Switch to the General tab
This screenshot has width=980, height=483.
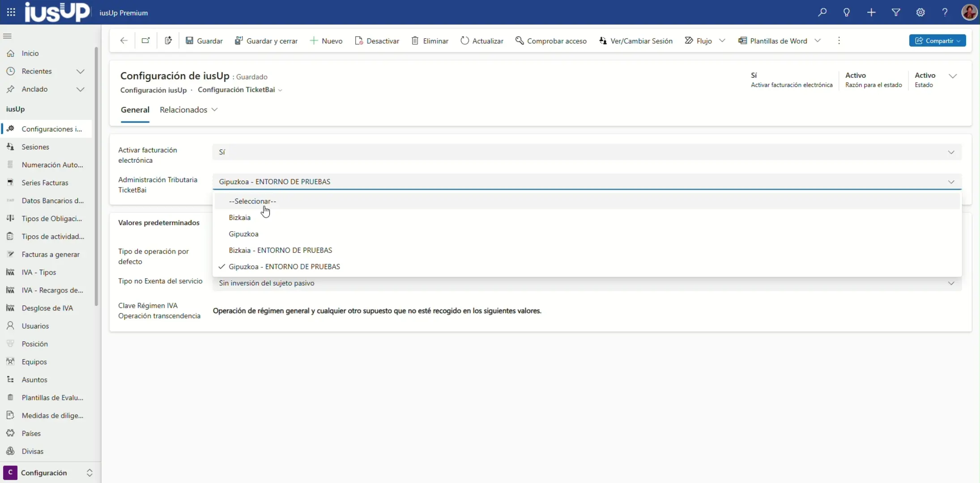[135, 110]
